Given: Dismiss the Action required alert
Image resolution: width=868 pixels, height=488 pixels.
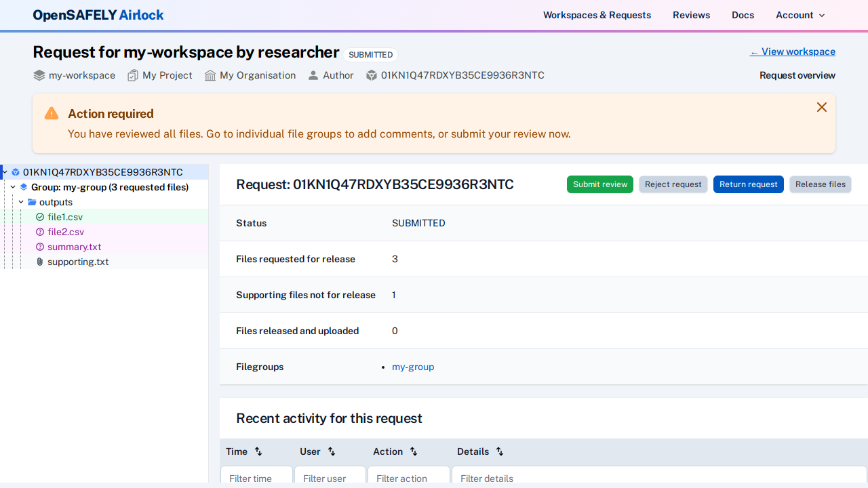Looking at the screenshot, I should (821, 107).
